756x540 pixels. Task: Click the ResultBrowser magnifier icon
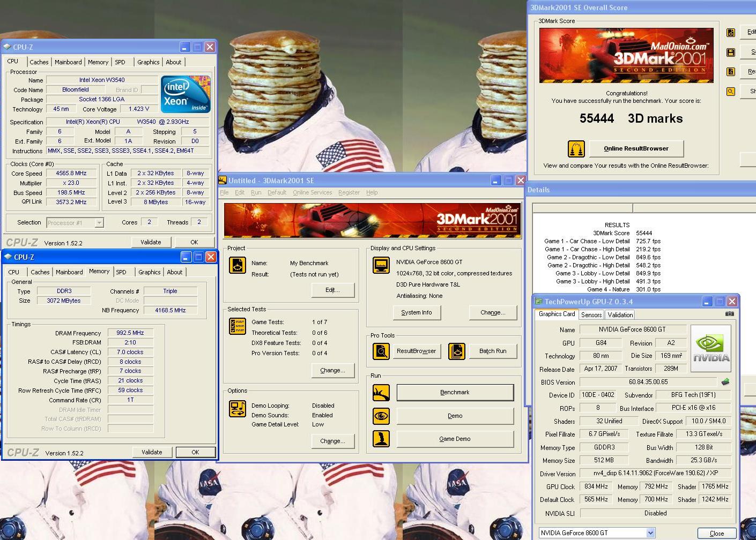[x=381, y=351]
